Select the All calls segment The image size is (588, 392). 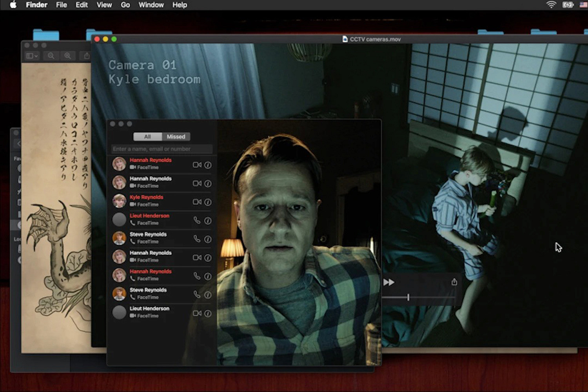click(x=147, y=137)
